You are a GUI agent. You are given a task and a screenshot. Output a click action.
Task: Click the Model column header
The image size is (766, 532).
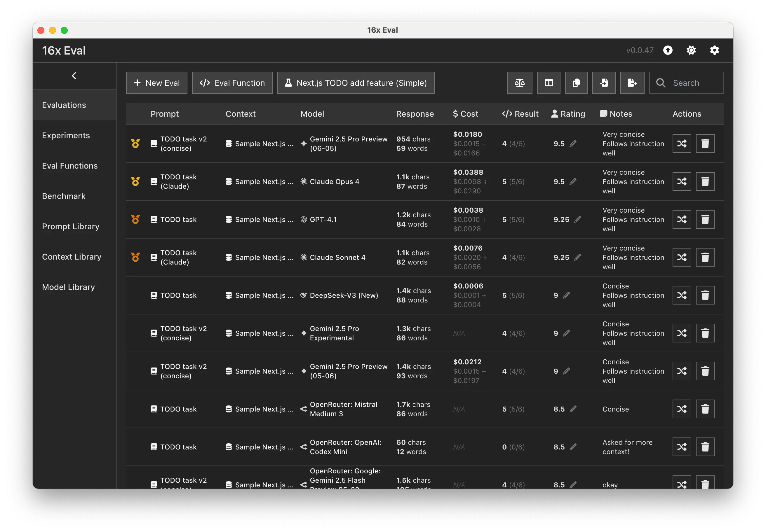tap(312, 114)
